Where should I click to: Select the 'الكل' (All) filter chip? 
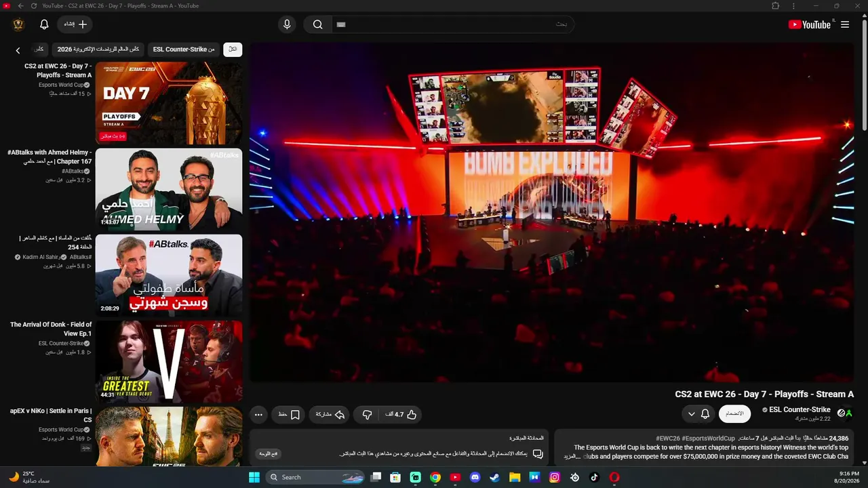pyautogui.click(x=233, y=49)
